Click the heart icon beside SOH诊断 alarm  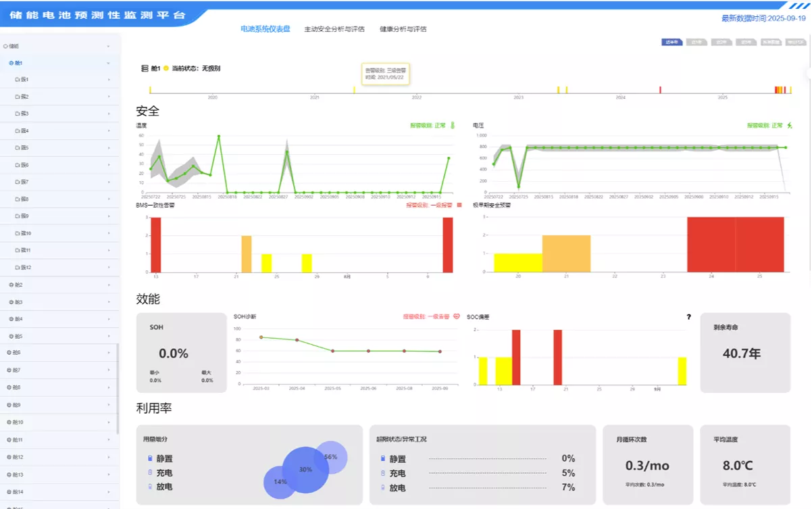point(456,316)
